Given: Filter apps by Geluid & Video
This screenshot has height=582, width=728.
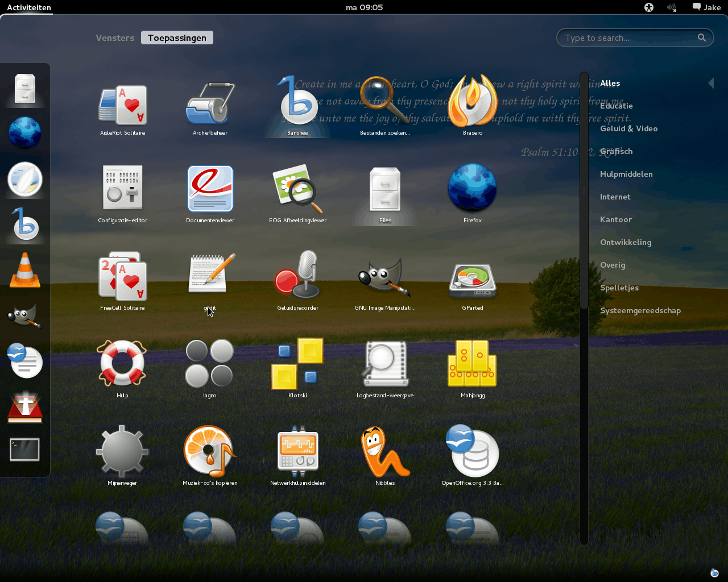Looking at the screenshot, I should coord(629,128).
